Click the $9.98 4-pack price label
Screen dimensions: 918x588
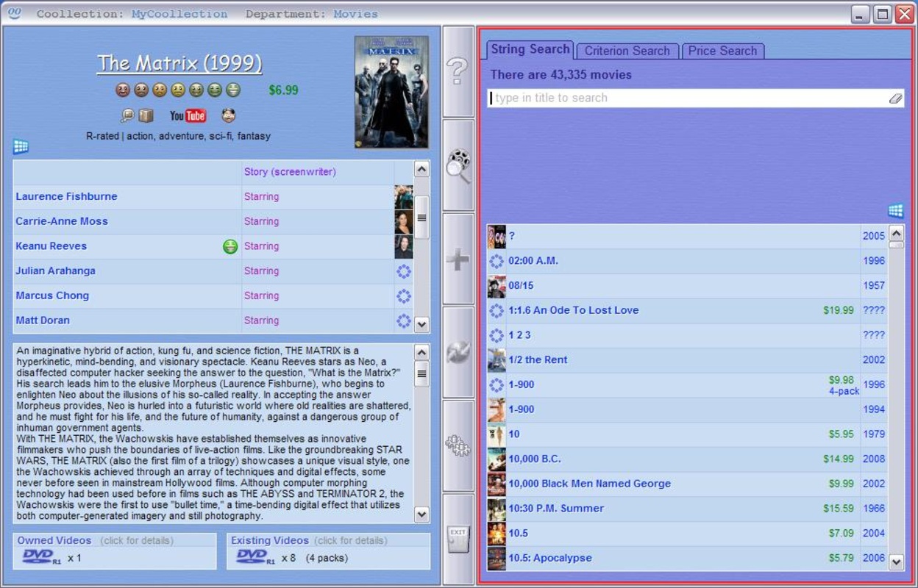pos(843,385)
